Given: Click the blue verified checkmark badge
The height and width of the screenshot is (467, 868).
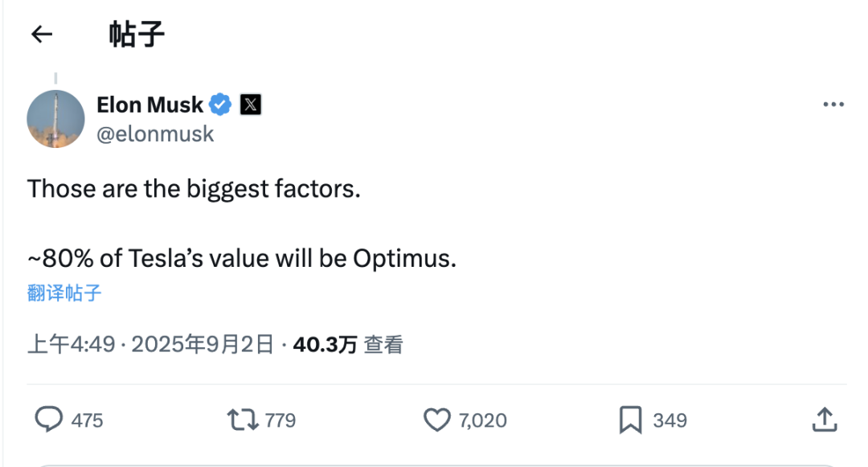Looking at the screenshot, I should coord(220,104).
